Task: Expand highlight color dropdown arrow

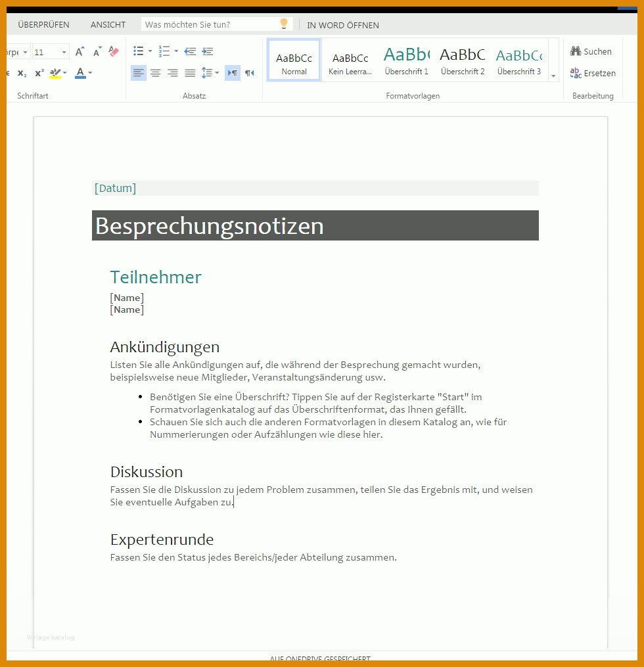Action: point(64,73)
